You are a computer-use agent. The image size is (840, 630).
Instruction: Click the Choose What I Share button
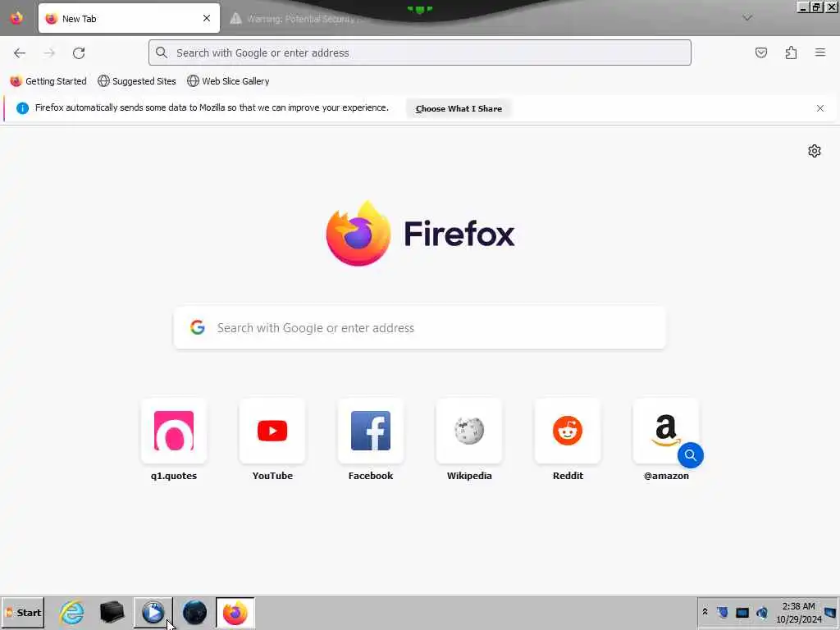click(x=459, y=108)
